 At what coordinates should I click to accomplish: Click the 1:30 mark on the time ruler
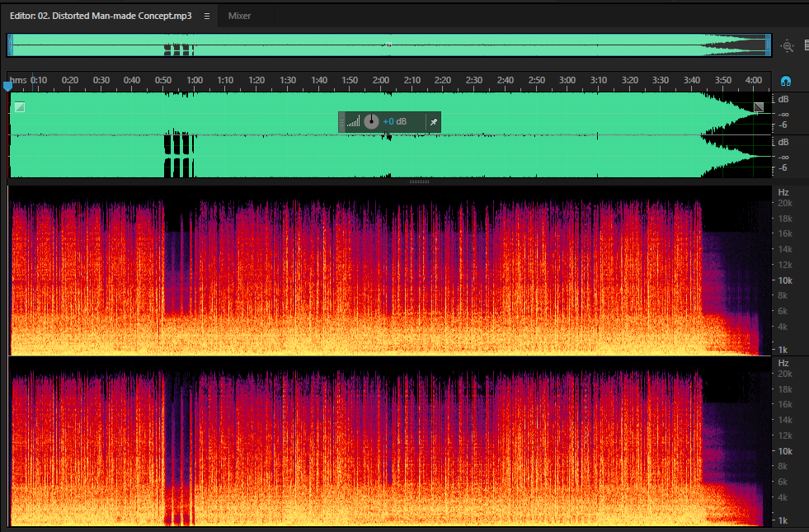point(288,80)
